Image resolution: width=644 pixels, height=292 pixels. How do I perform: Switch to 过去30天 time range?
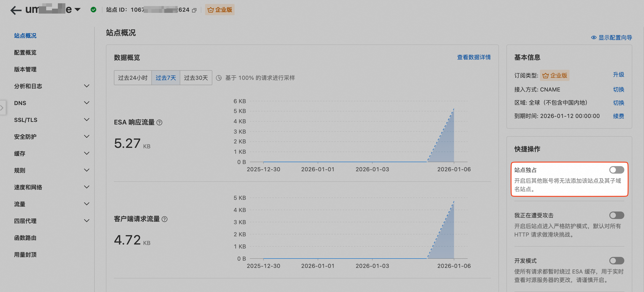coord(196,78)
